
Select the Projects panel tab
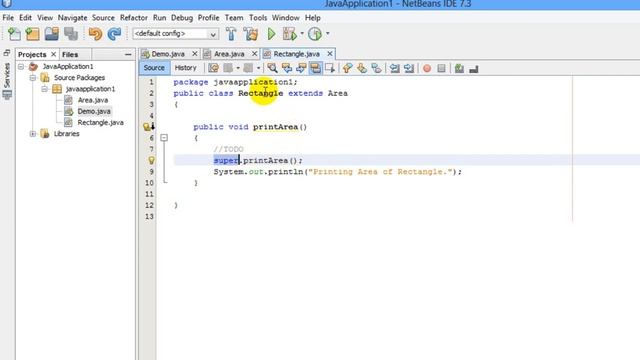[32, 54]
